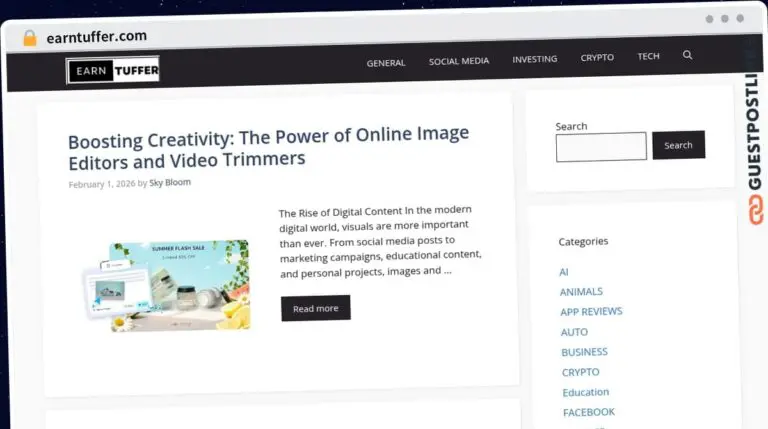The width and height of the screenshot is (768, 429).
Task: Click the search magnifier icon in navbar
Action: tap(687, 55)
